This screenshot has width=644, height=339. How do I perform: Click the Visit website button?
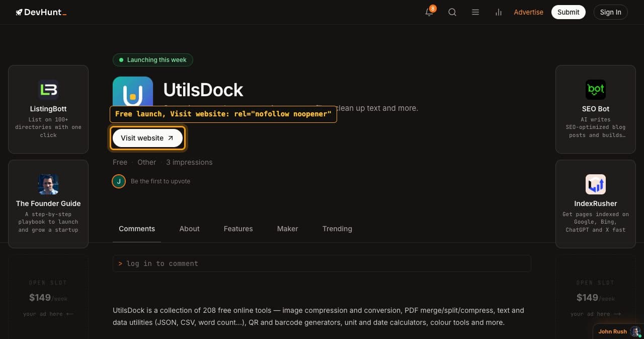coord(147,138)
